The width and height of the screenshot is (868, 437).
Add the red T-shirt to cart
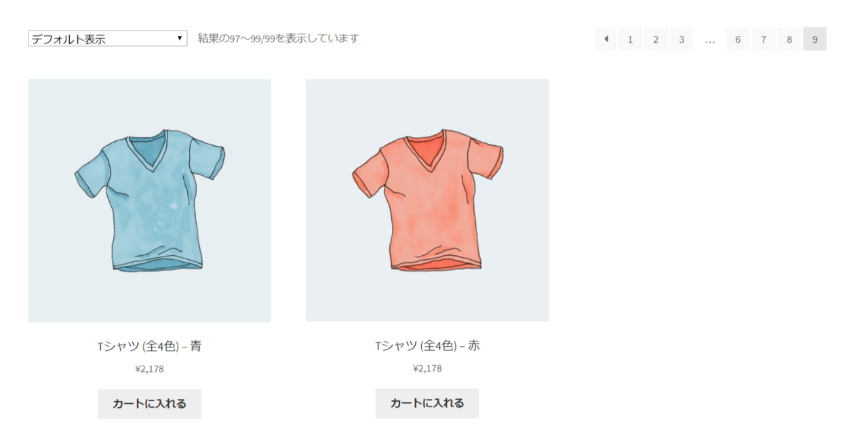pyautogui.click(x=427, y=403)
